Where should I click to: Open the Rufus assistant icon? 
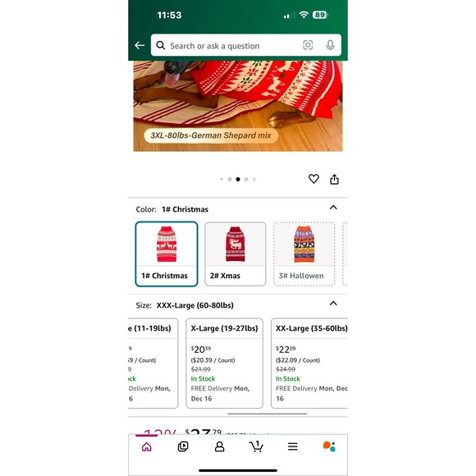tap(329, 446)
